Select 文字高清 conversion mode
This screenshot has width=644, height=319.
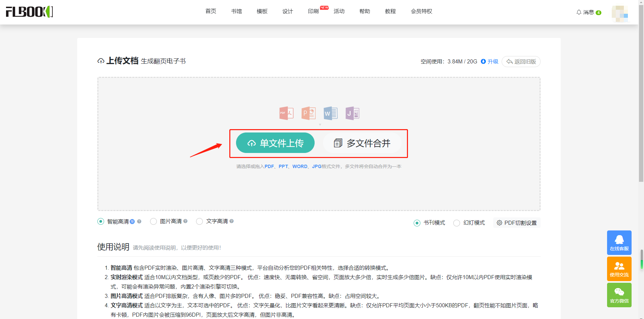click(199, 221)
